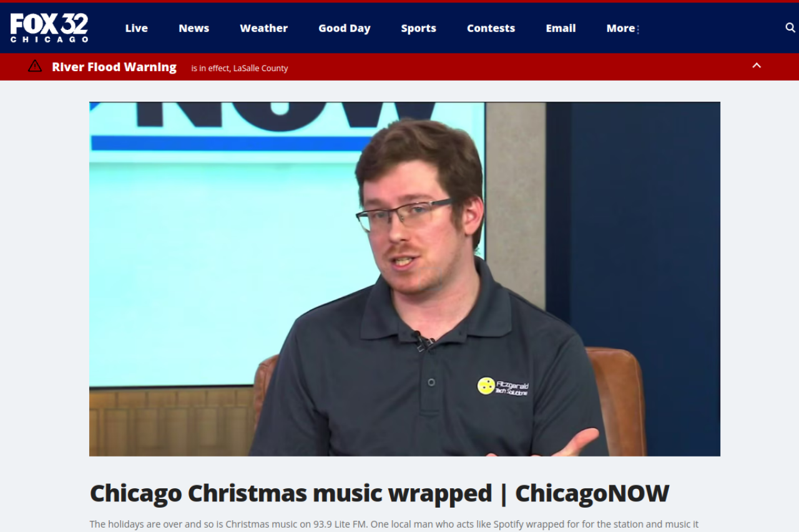Viewport: 799px width, 532px height.
Task: Click the River Flood Warning headline
Action: click(x=114, y=67)
